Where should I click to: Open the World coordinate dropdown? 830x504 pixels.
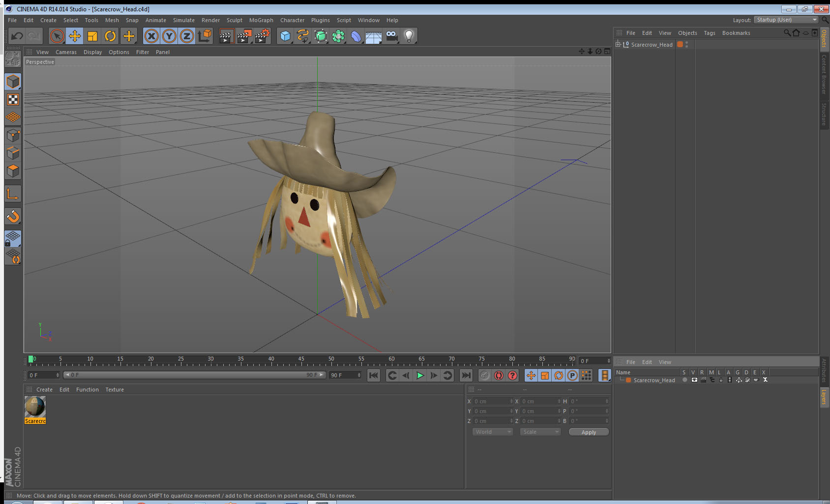[493, 432]
